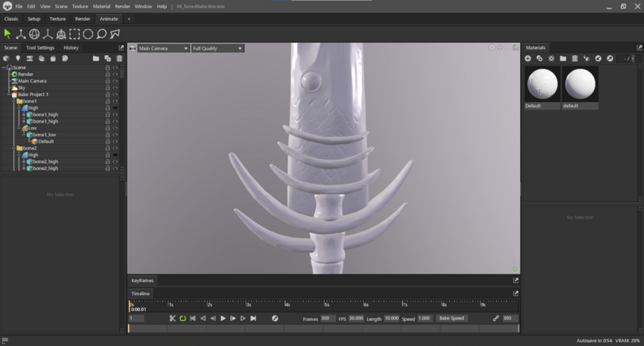Collapse the bone2 folder
Screen dimensions: 644x346
14,148
